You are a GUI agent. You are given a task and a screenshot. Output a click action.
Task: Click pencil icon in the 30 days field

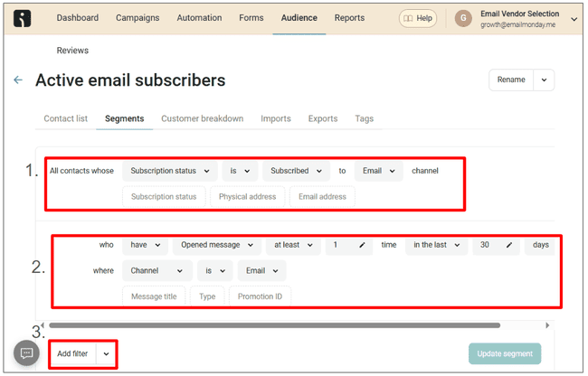(x=508, y=245)
